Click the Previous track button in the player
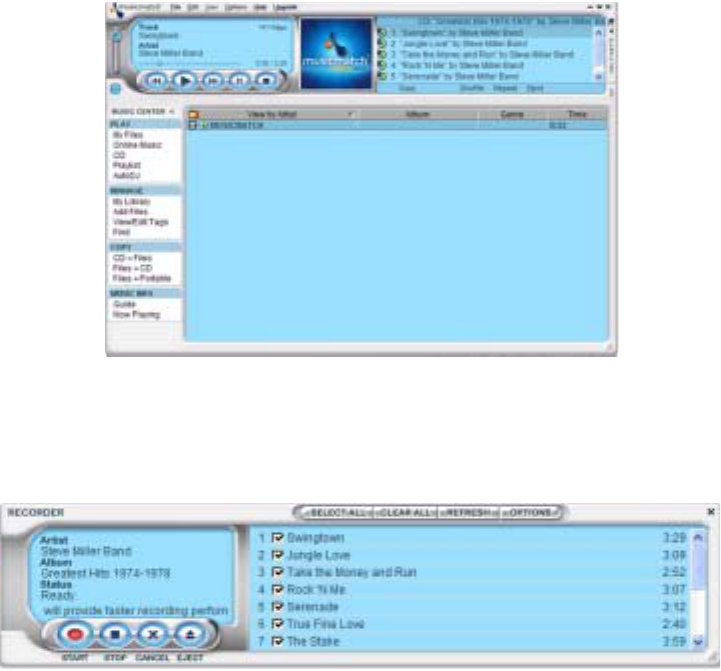The width and height of the screenshot is (721, 671). (x=156, y=81)
